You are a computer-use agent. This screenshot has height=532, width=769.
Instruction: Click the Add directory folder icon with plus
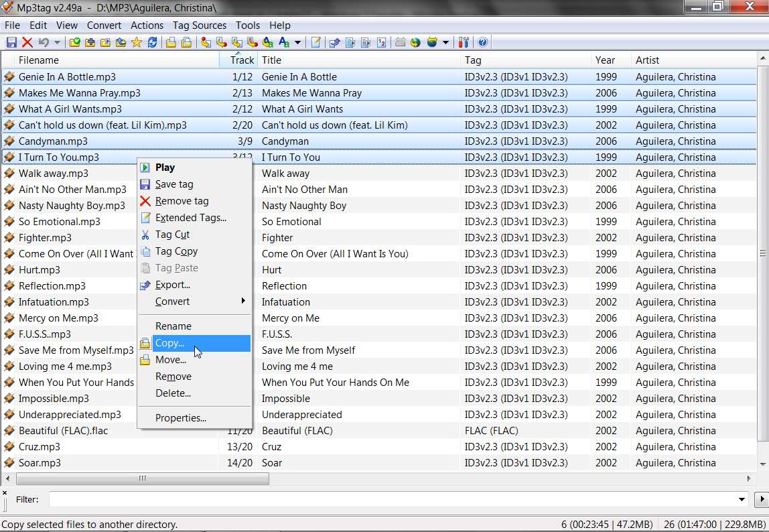[90, 43]
